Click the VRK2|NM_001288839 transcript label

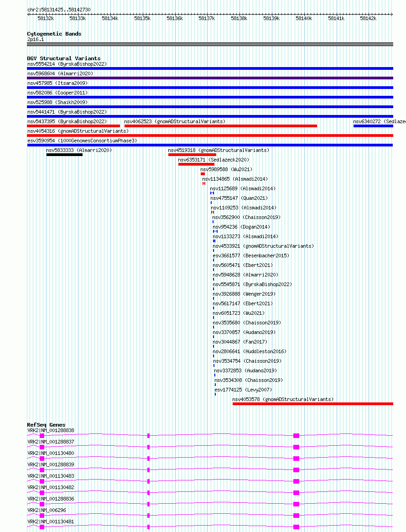(51, 464)
